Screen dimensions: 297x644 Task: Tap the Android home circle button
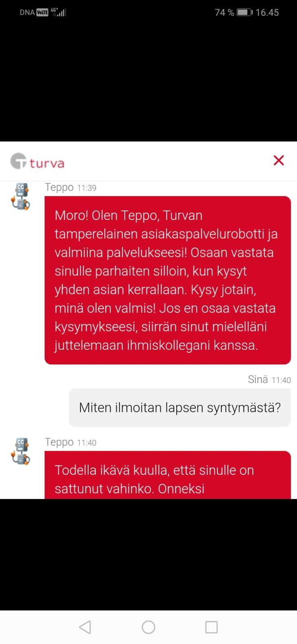point(148,627)
